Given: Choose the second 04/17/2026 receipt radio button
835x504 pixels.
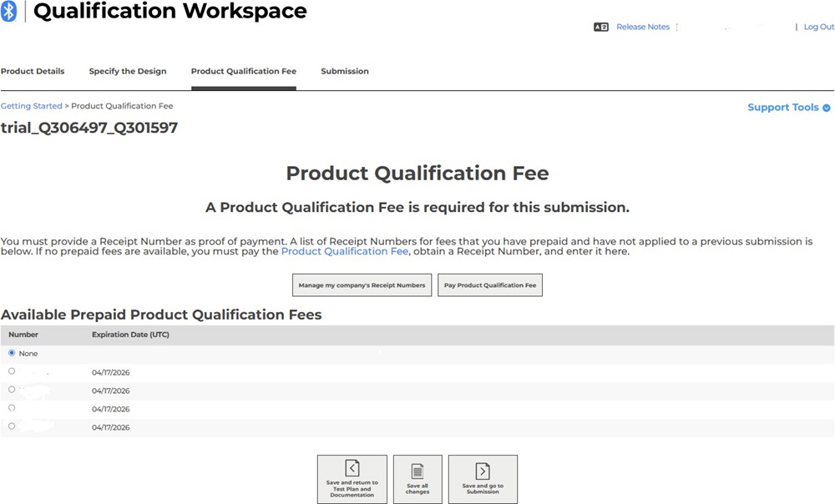Looking at the screenshot, I should pos(12,390).
